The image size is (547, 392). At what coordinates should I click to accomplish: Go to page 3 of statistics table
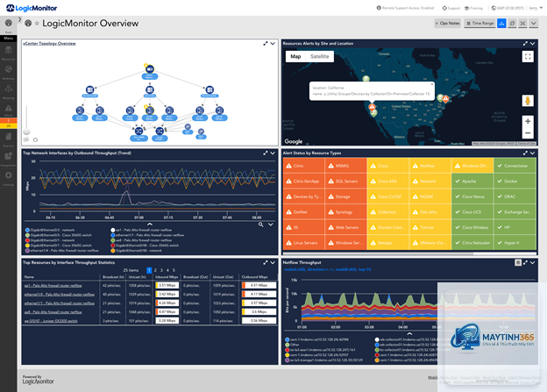coord(161,270)
